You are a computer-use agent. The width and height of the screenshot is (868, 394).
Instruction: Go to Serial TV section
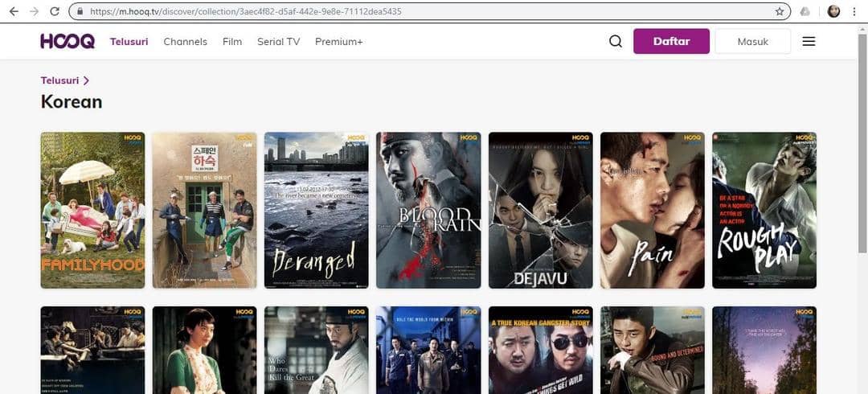coord(278,42)
